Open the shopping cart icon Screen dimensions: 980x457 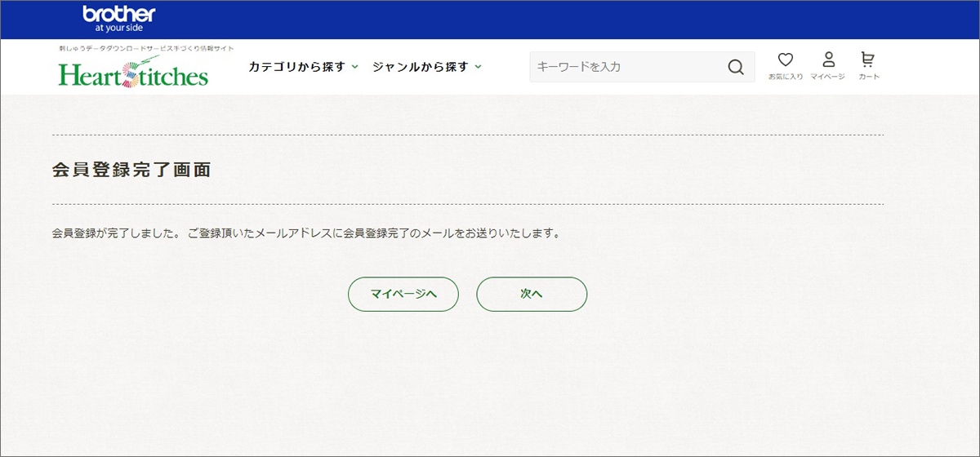pyautogui.click(x=868, y=60)
